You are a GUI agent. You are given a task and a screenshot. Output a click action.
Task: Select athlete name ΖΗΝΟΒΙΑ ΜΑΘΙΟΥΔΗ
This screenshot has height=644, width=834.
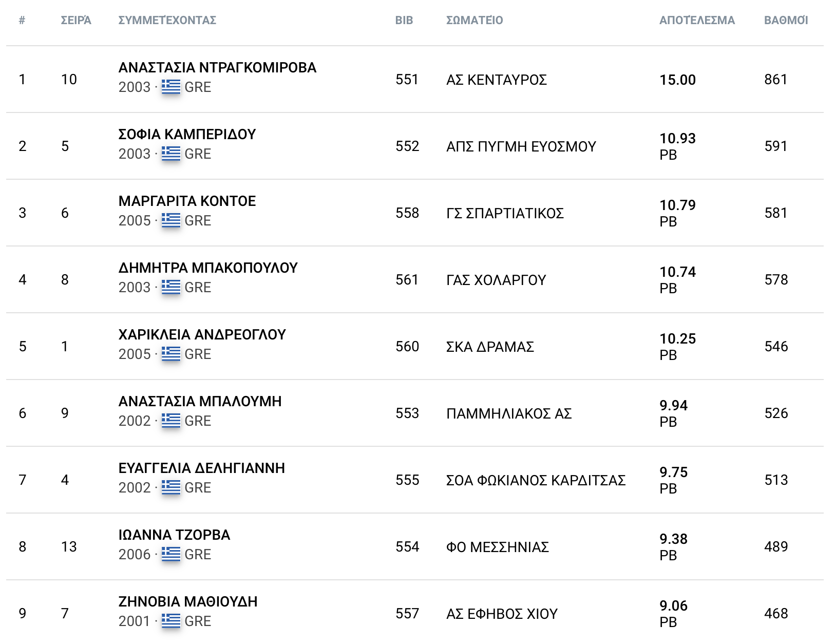[x=188, y=602]
